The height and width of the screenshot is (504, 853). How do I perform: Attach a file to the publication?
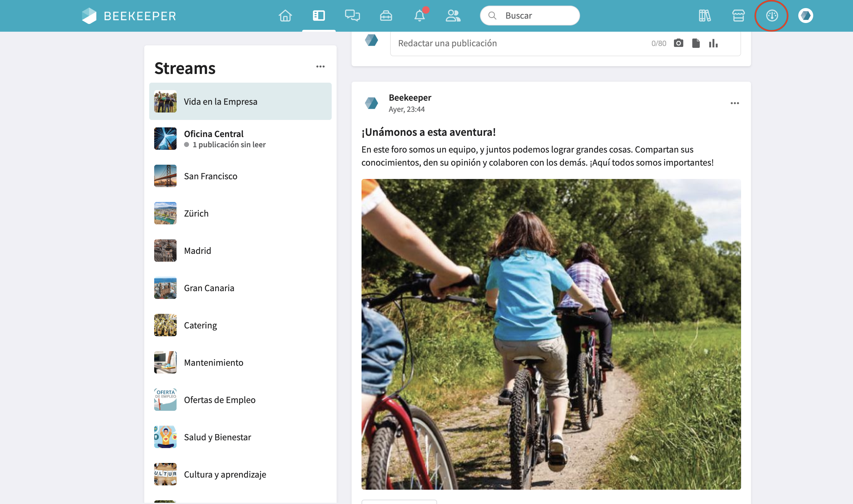point(696,43)
